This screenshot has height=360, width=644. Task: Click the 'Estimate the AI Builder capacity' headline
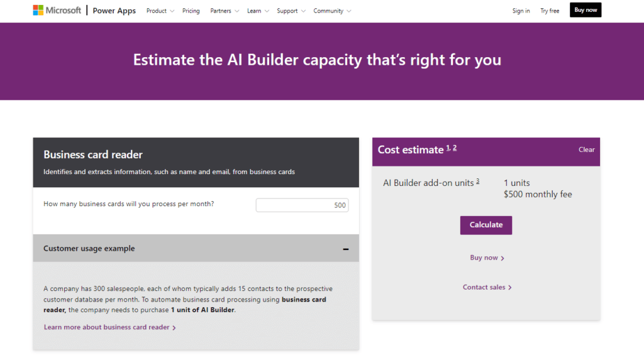pos(317,60)
